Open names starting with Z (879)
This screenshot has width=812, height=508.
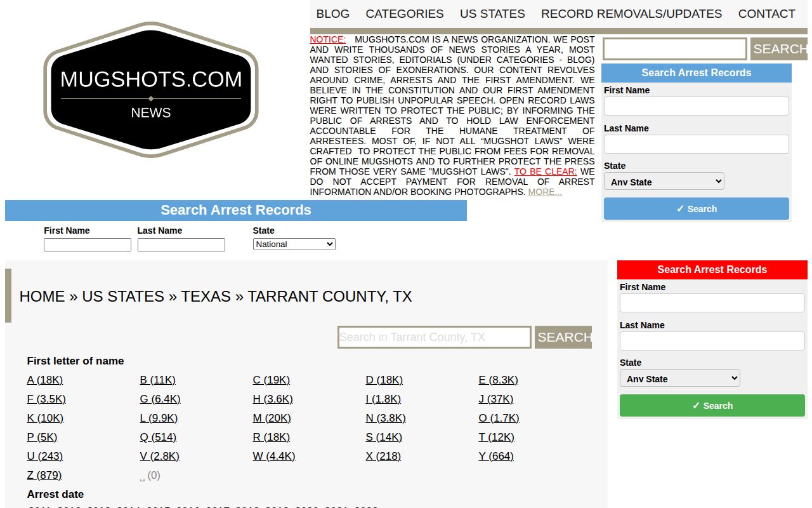pos(44,475)
